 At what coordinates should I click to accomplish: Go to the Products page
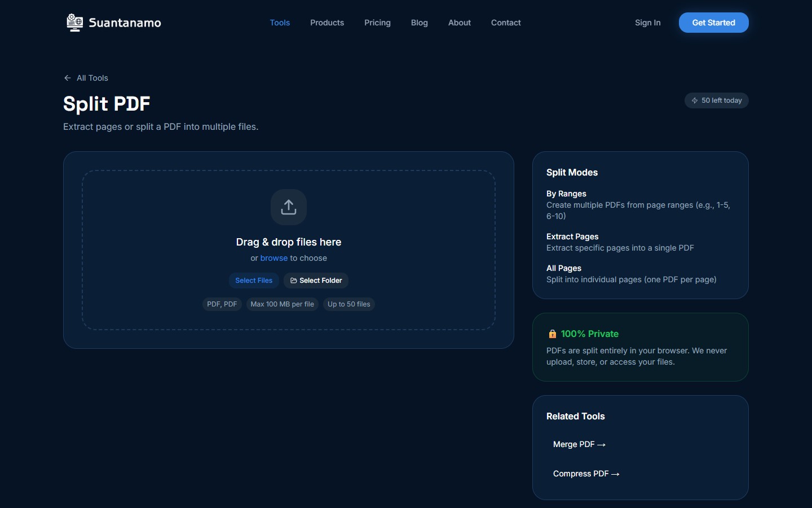pos(327,23)
